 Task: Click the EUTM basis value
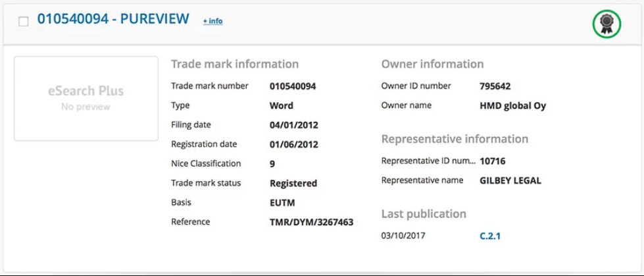click(282, 203)
